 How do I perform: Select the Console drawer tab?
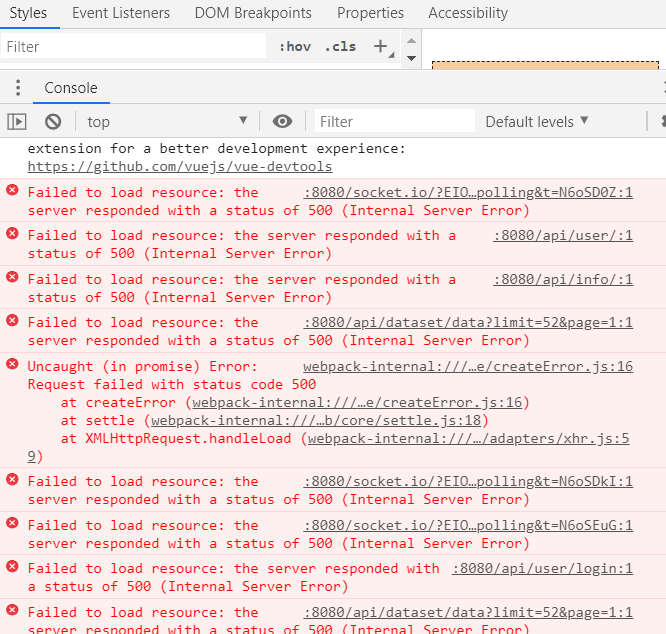click(71, 88)
